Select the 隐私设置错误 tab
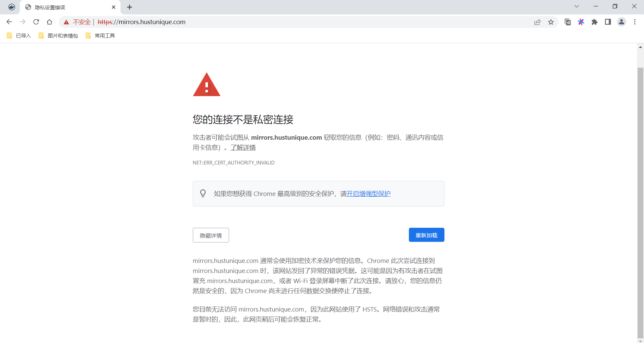Viewport: 644px width, 343px height. coord(70,7)
